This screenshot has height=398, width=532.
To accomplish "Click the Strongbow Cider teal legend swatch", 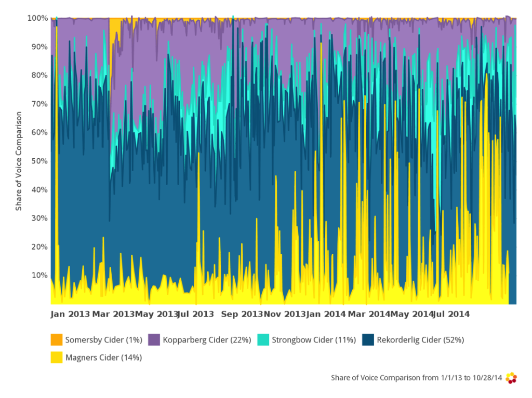I will [263, 340].
